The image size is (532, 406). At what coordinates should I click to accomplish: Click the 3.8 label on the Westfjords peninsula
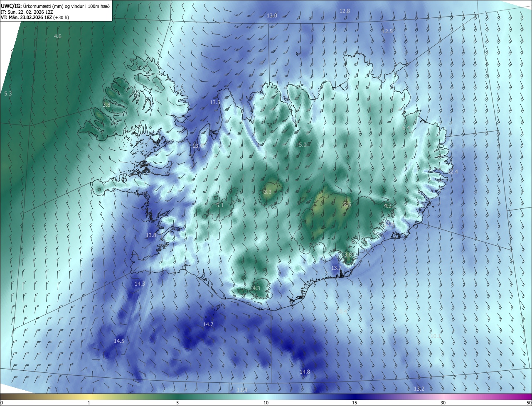(x=106, y=105)
